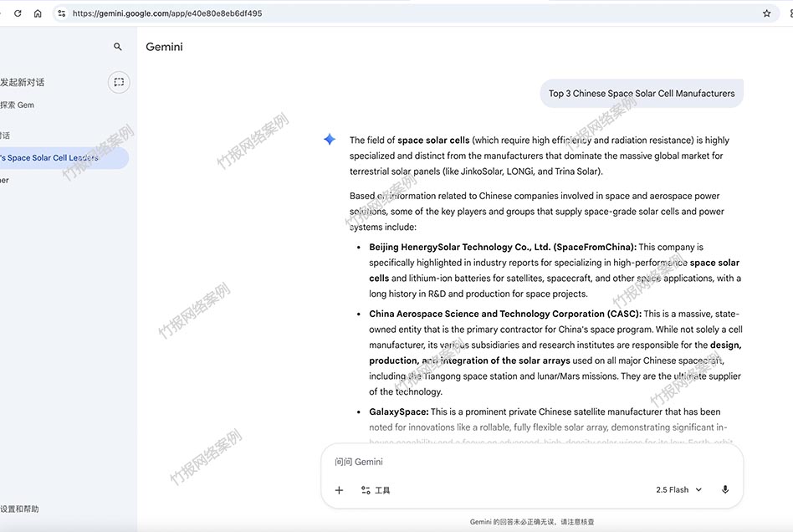Open 探索 Gem in the sidebar
Viewport: 793px width, 532px height.
click(18, 105)
